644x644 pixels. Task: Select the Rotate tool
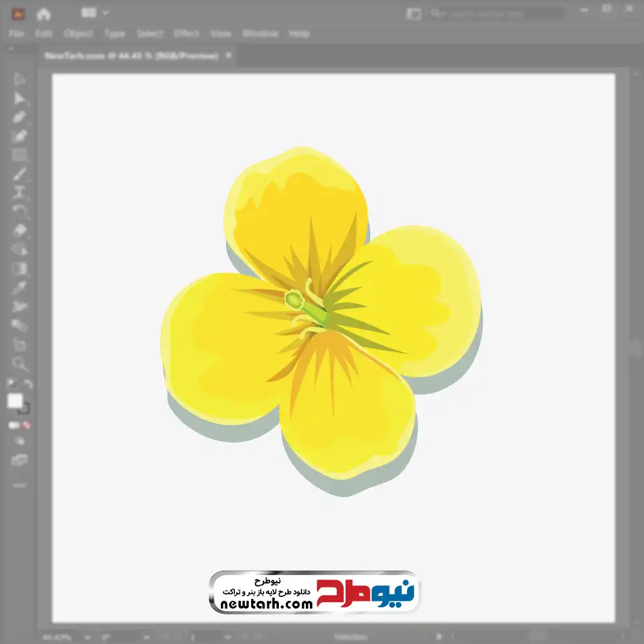[19, 211]
